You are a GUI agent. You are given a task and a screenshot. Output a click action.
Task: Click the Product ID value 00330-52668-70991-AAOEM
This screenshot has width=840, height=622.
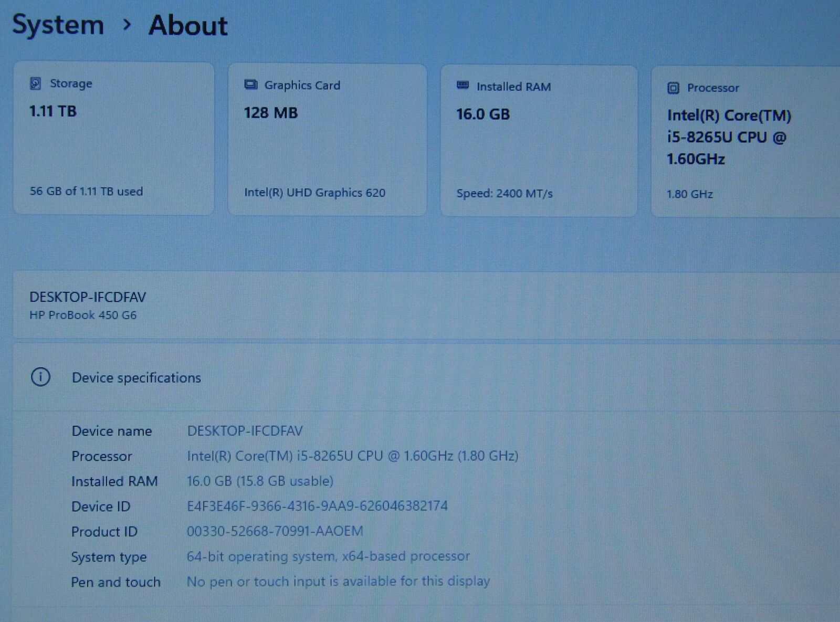[275, 531]
